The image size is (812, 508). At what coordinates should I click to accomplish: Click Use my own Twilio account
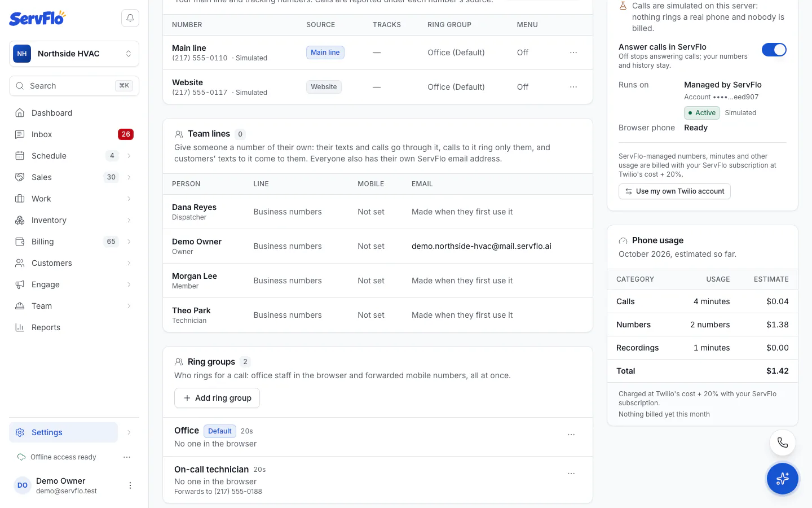pyautogui.click(x=674, y=191)
